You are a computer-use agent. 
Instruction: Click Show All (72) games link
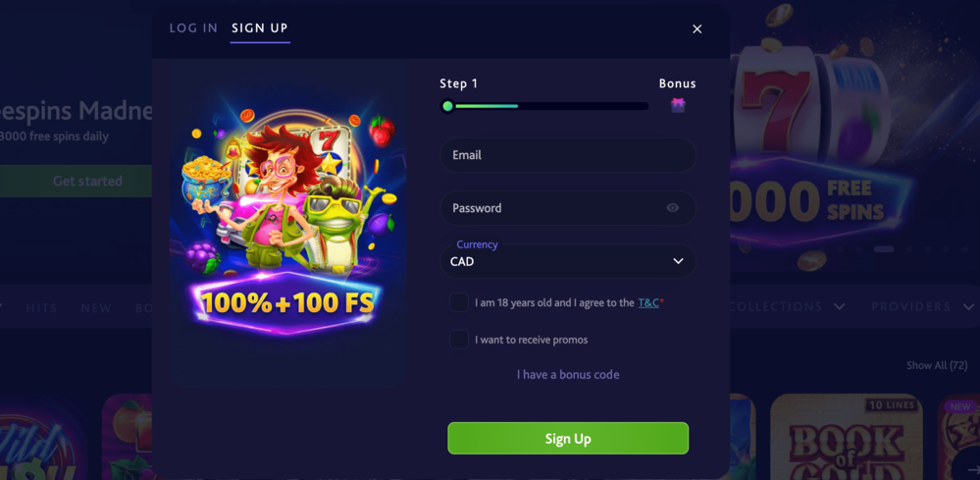[x=937, y=365]
